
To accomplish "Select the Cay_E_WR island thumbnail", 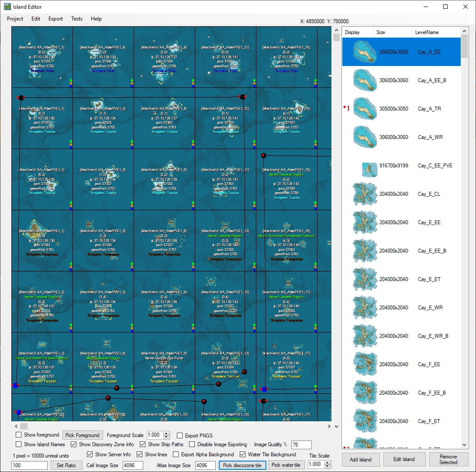I will [365, 307].
